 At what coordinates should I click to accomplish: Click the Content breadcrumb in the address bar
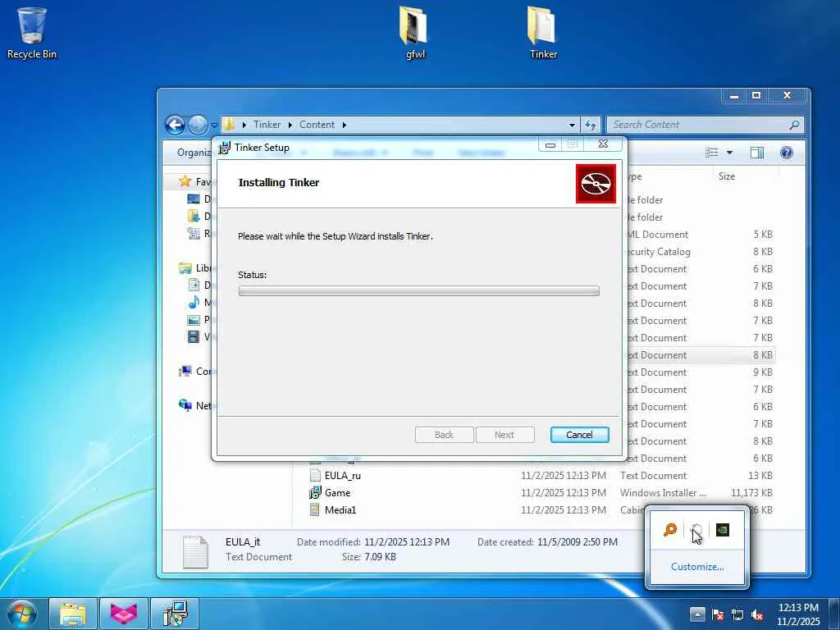click(x=317, y=125)
